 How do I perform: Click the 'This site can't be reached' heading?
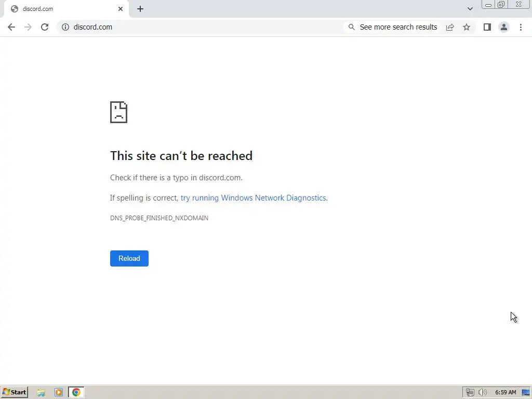point(181,156)
